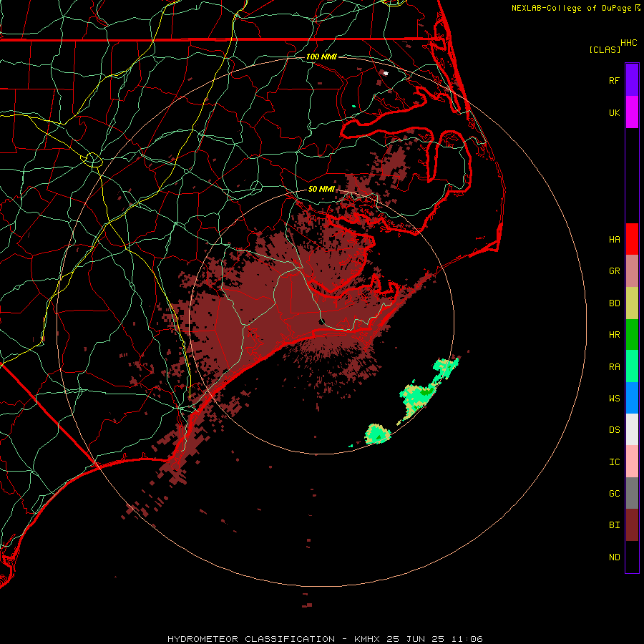Click the BI brown legend swatch
The image size is (644, 644).
pos(632,525)
